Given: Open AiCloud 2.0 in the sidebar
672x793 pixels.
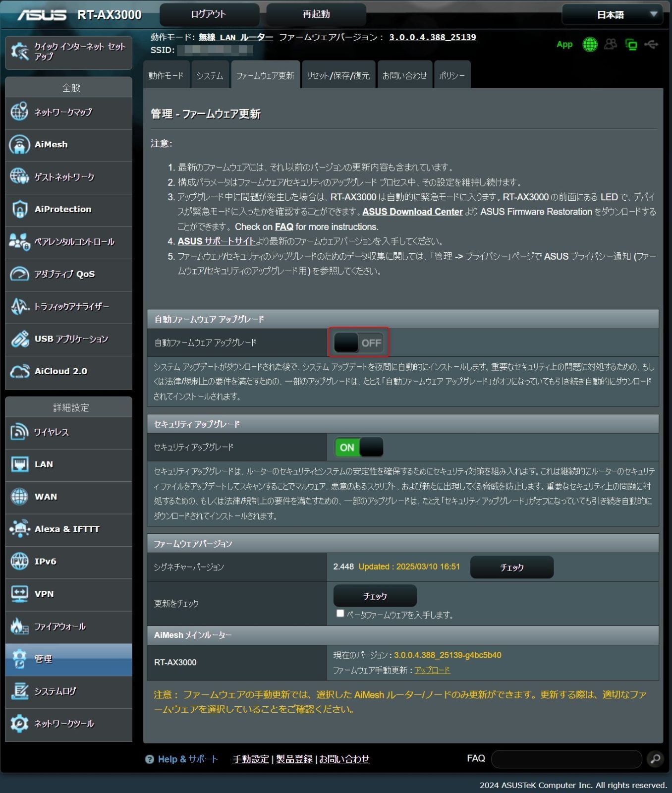Looking at the screenshot, I should click(x=68, y=371).
